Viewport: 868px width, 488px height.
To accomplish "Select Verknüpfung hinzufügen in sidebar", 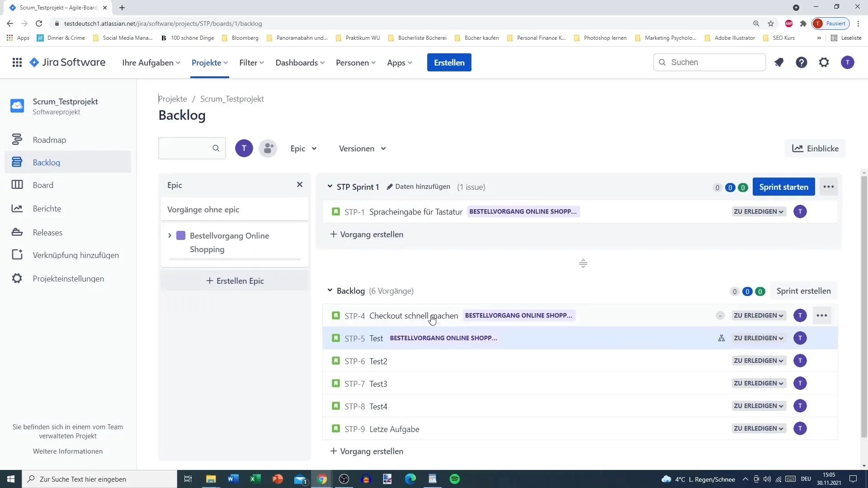I will coord(68,255).
